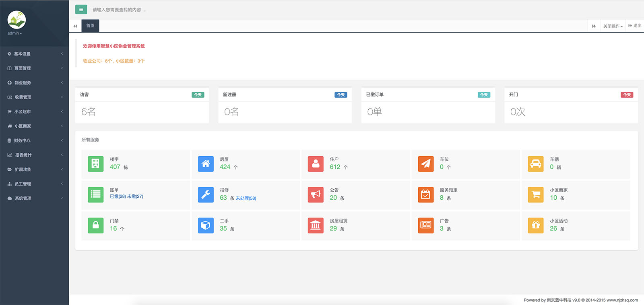
Task: Open the 系统管理 sidebar menu
Action: point(34,199)
